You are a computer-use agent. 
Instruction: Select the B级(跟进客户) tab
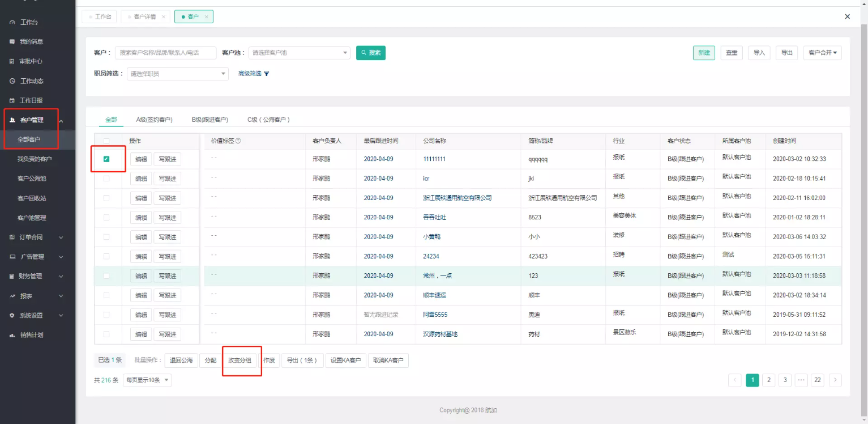pos(210,120)
